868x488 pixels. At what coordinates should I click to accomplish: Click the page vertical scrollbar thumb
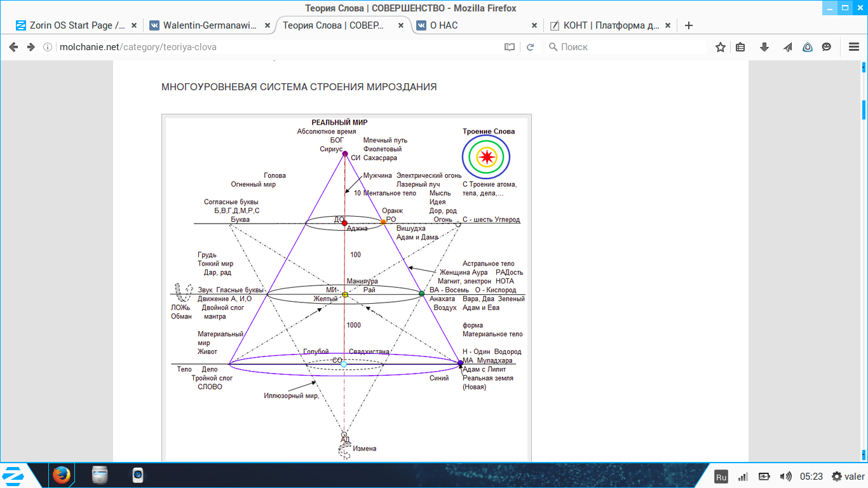pyautogui.click(x=864, y=109)
